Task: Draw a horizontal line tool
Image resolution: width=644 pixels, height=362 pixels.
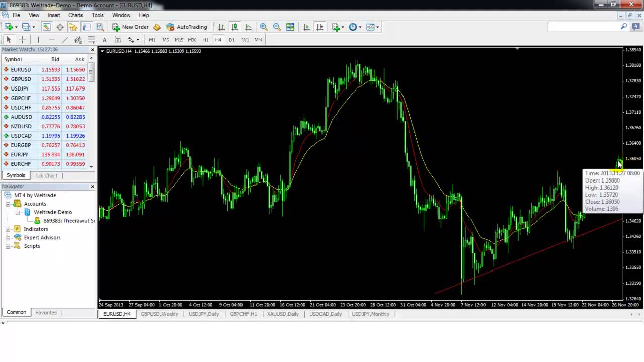Action: (x=51, y=40)
